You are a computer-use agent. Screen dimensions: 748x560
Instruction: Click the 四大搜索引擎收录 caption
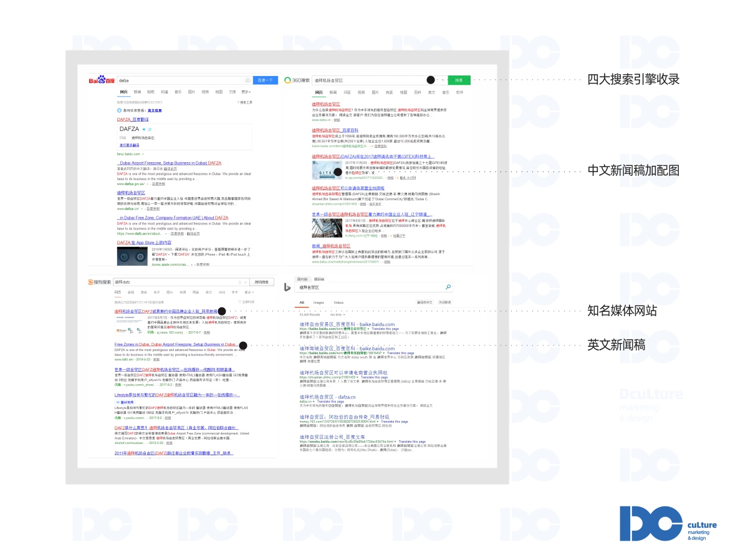pos(633,80)
